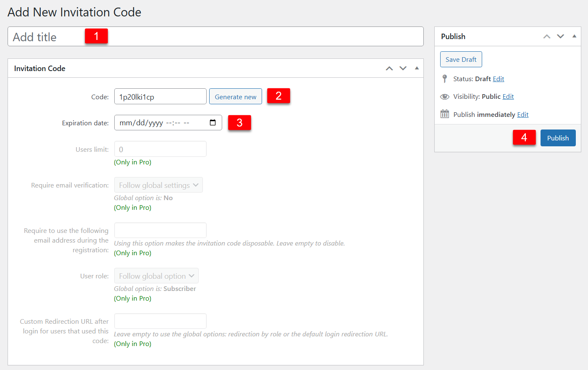This screenshot has height=370, width=588.
Task: Open Require email verification dropdown
Action: point(158,185)
